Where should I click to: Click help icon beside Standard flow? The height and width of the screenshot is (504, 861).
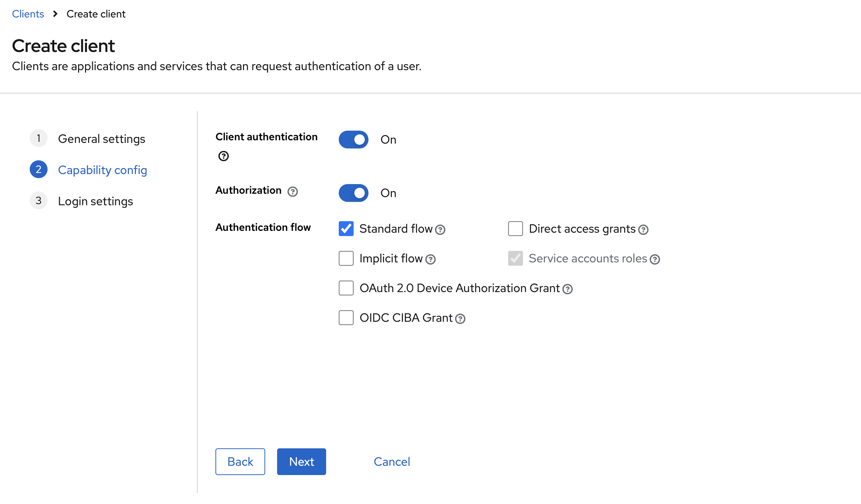coord(440,230)
